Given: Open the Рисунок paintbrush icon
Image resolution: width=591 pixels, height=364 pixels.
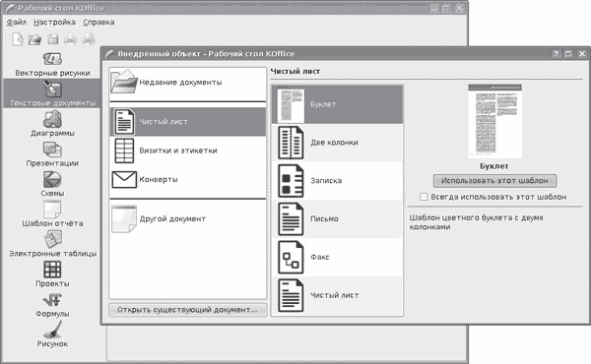Looking at the screenshot, I should (52, 330).
